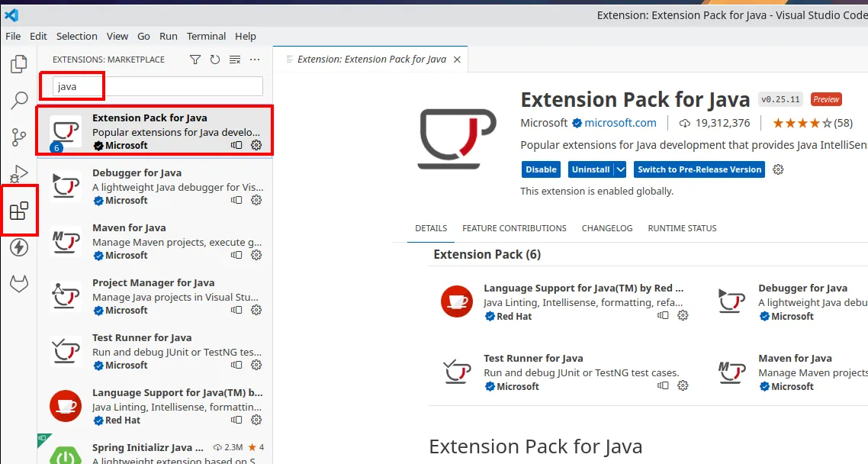The image size is (868, 464).
Task: Open extensions views and more actions menu
Action: pyautogui.click(x=255, y=60)
